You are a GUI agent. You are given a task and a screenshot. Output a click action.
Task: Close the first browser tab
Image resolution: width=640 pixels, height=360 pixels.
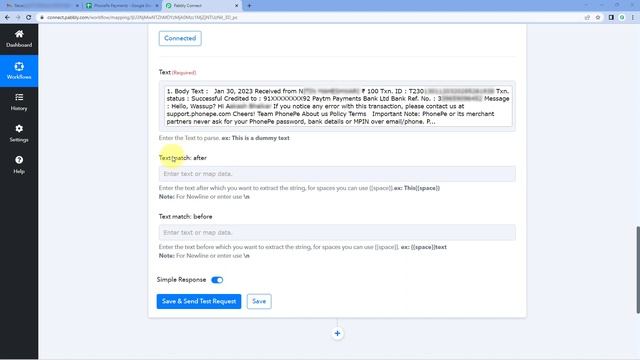(77, 6)
